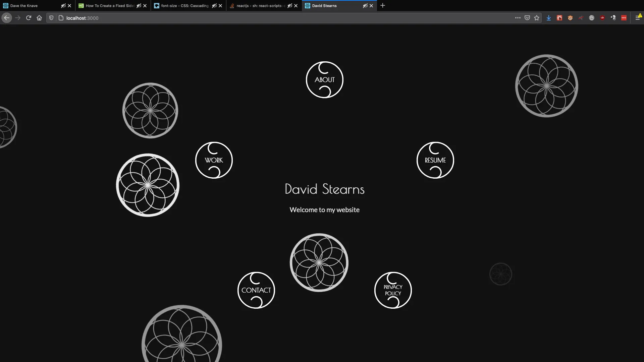644x362 pixels.
Task: Click the Tampermonkey monkey extension icon
Action: (570, 18)
